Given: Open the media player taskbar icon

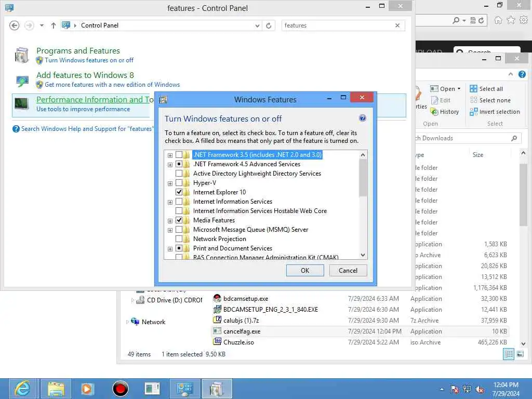Looking at the screenshot, I should [x=87, y=389].
